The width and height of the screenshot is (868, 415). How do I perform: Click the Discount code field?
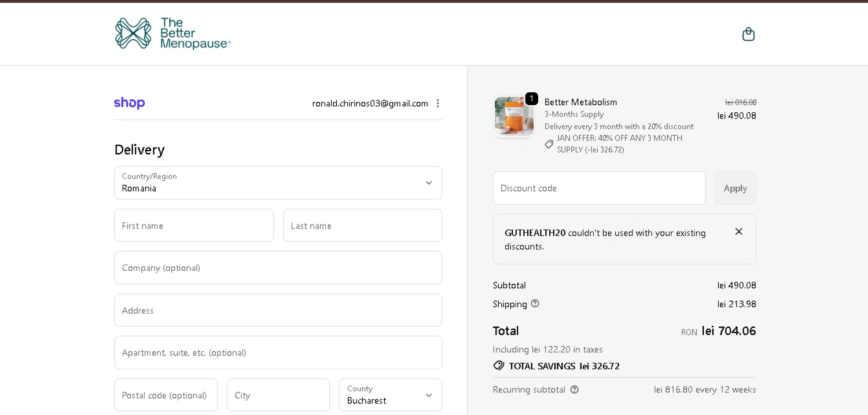click(599, 188)
